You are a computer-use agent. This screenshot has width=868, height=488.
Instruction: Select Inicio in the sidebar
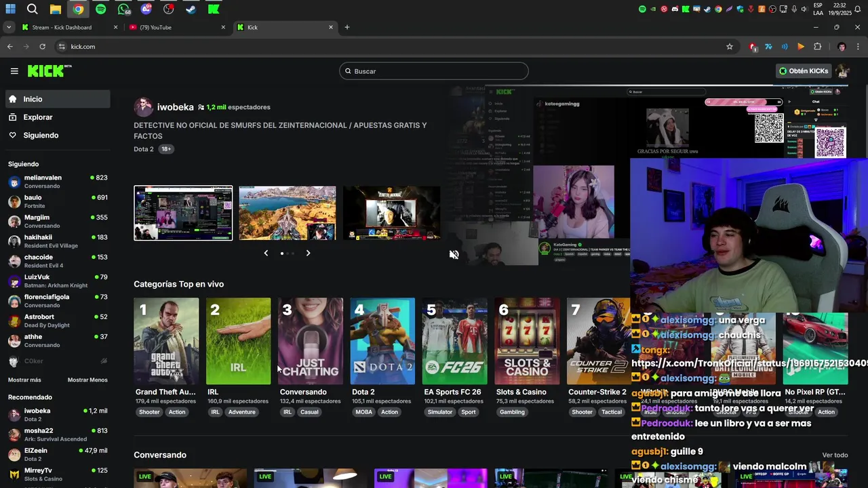[x=58, y=99]
